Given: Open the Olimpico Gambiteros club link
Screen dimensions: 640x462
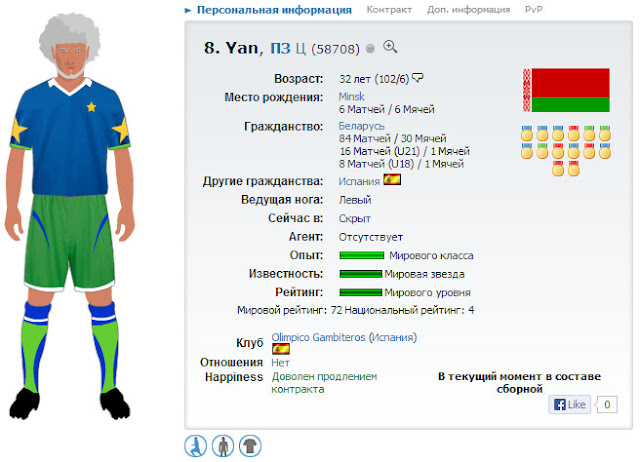Looking at the screenshot, I should [x=344, y=337].
